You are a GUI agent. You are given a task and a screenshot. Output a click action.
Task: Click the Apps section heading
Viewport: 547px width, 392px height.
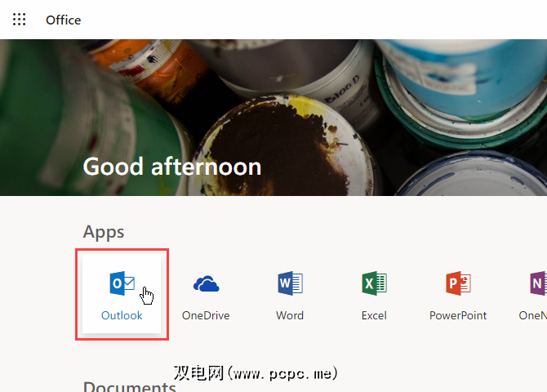coord(104,232)
